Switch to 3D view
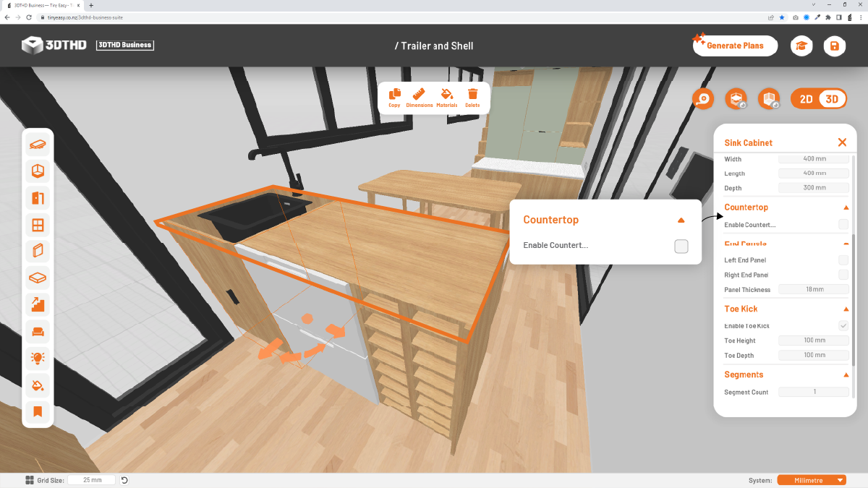Viewport: 868px width, 488px height. click(x=832, y=99)
